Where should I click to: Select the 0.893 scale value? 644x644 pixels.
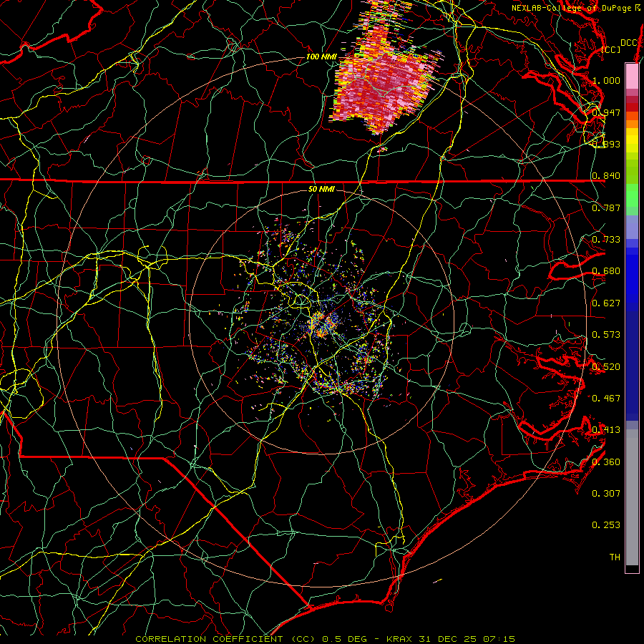click(x=606, y=144)
